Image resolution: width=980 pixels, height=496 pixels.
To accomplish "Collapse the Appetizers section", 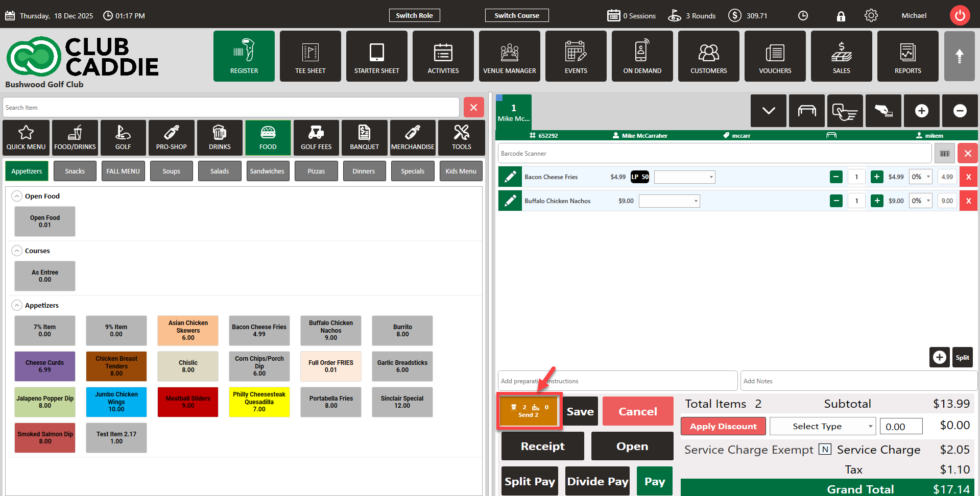I will pyautogui.click(x=17, y=306).
